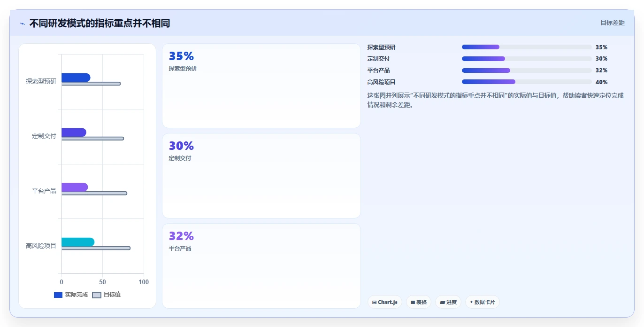Viewport: 644px width, 327px height.
Task: Open the 32% 平台产品 data card
Action: click(x=261, y=266)
